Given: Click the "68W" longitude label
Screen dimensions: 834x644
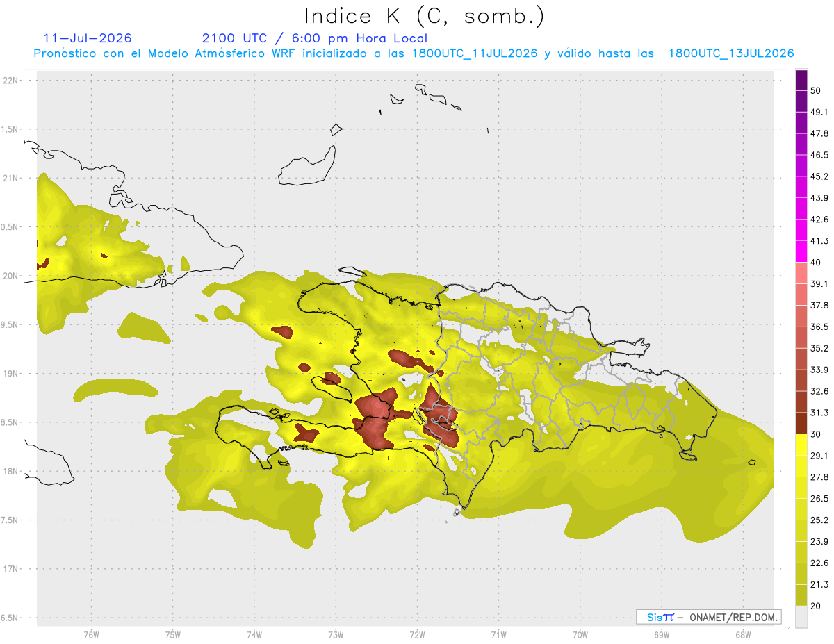Looking at the screenshot, I should coord(742,635).
